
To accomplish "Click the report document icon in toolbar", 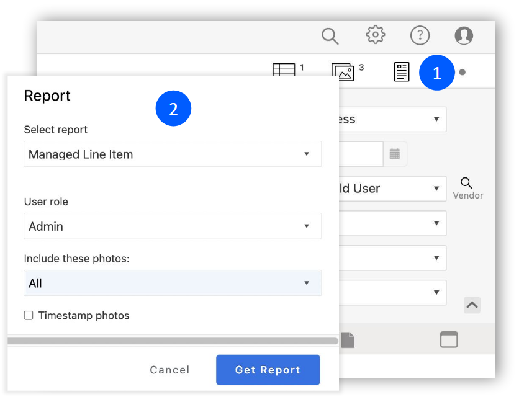I will pos(402,72).
